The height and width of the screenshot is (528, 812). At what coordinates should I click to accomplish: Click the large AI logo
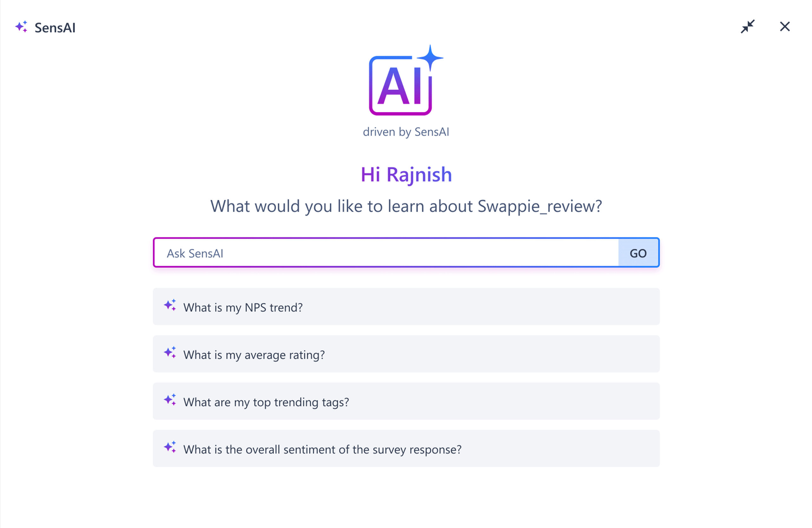tap(406, 81)
